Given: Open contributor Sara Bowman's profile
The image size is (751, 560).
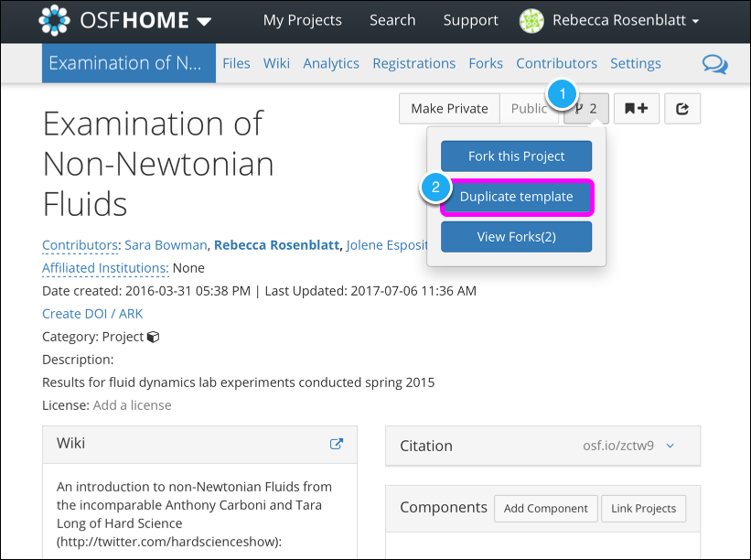Looking at the screenshot, I should click(x=166, y=245).
